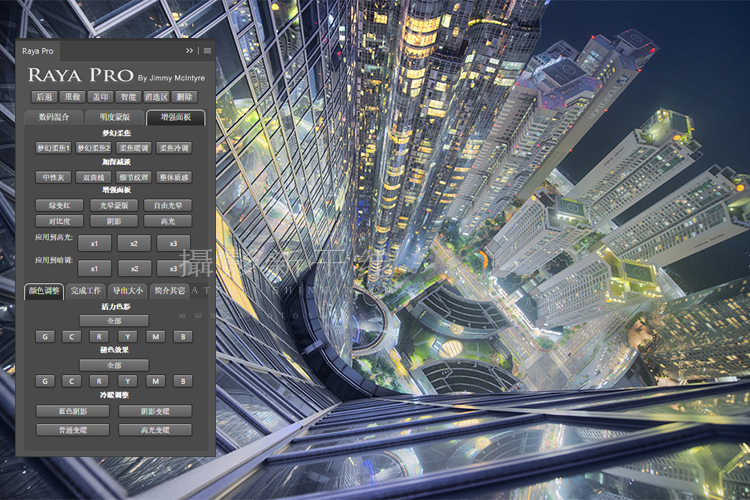Click the 全部 button under 褪色效果

tap(114, 365)
